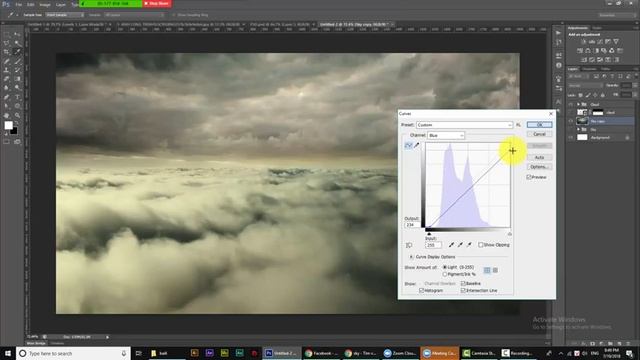Select the Clone Stamp tool
640x360 pixels.
coord(7,70)
